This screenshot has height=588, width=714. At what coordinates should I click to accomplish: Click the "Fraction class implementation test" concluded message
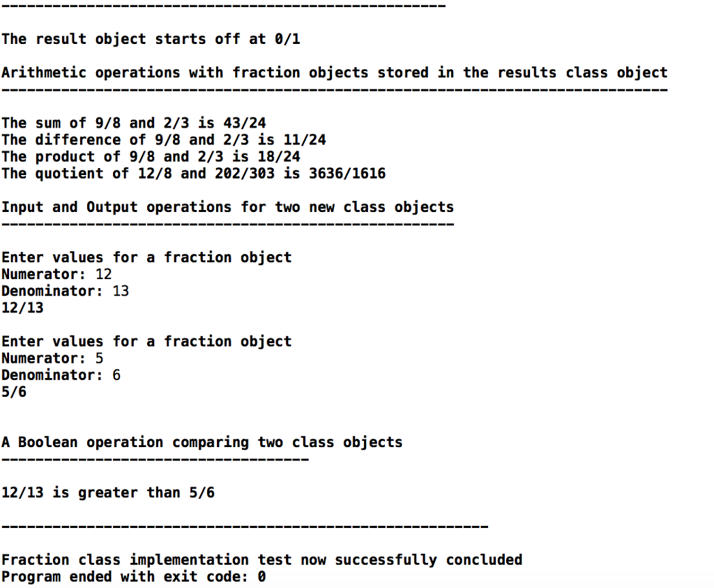(x=261, y=559)
